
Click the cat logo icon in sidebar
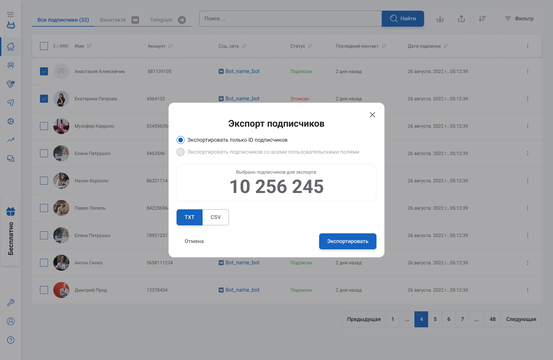click(x=11, y=25)
